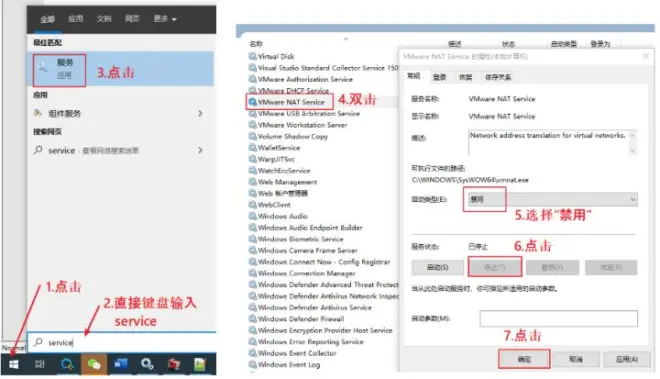
Task: Click the 恢复 service status button
Action: coord(611,267)
